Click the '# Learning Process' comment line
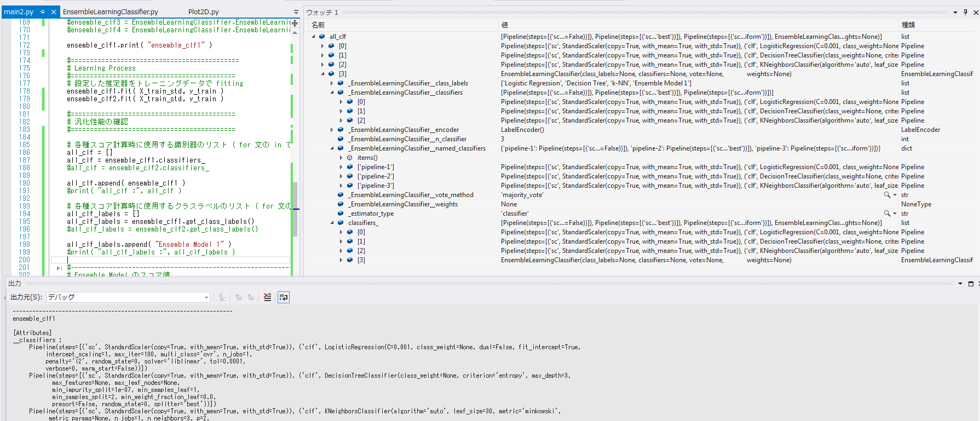Viewport: 980px width, 421px height. coord(101,68)
